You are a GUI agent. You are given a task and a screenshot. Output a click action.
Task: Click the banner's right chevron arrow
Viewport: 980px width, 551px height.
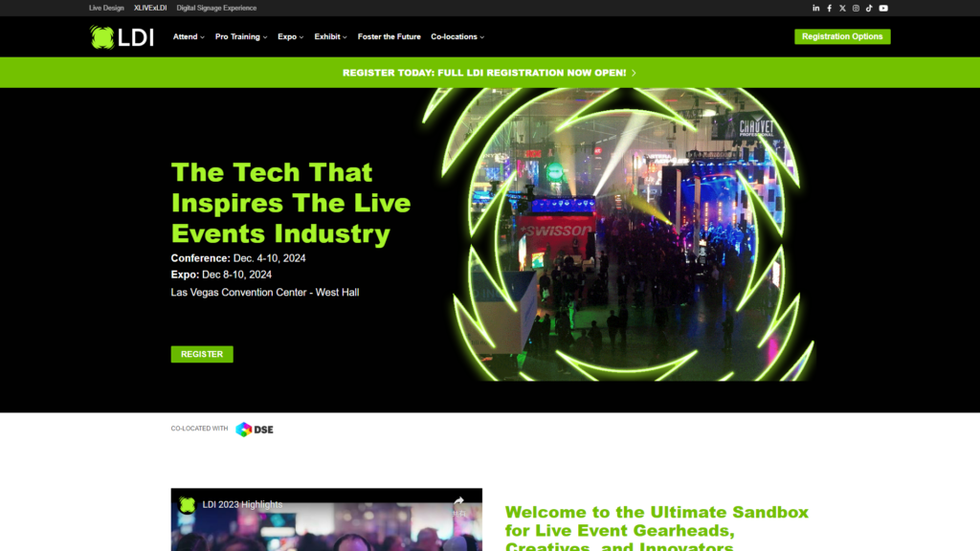click(x=634, y=73)
